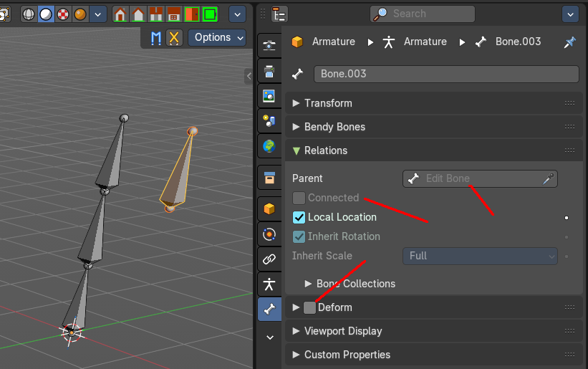Expand the viewport sidebar with small arrow
Viewport: 588px width, 369px height.
249,76
